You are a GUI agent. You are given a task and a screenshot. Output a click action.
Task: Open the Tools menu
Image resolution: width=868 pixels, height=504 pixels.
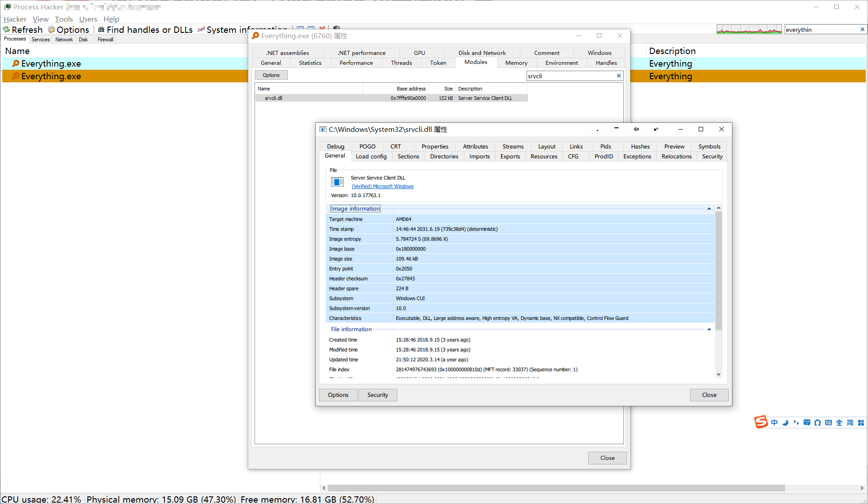(x=64, y=19)
